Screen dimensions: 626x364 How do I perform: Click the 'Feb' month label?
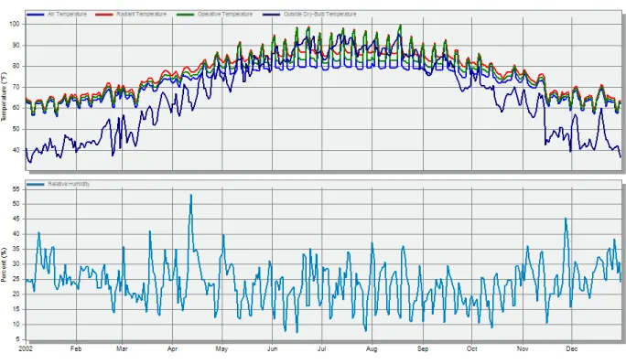(76, 348)
